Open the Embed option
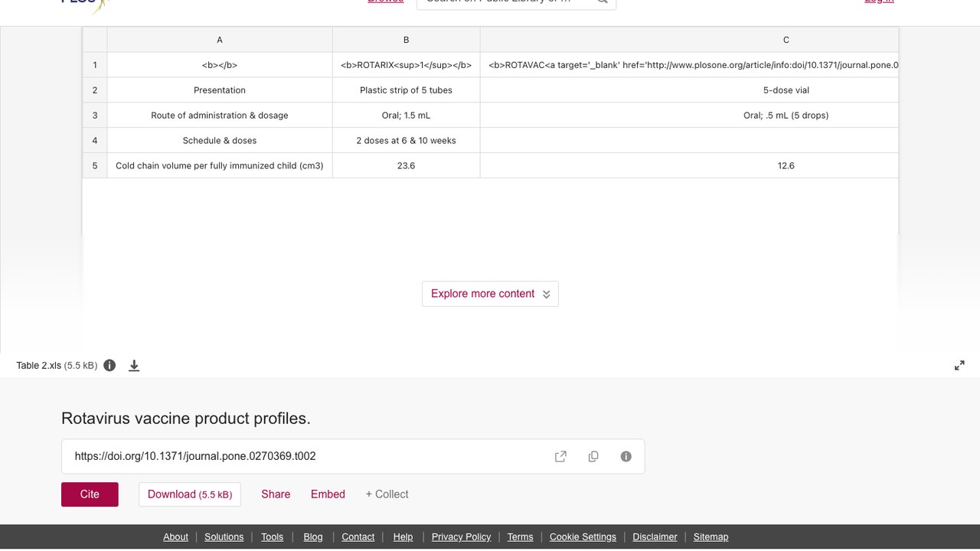980x551 pixels. tap(328, 494)
